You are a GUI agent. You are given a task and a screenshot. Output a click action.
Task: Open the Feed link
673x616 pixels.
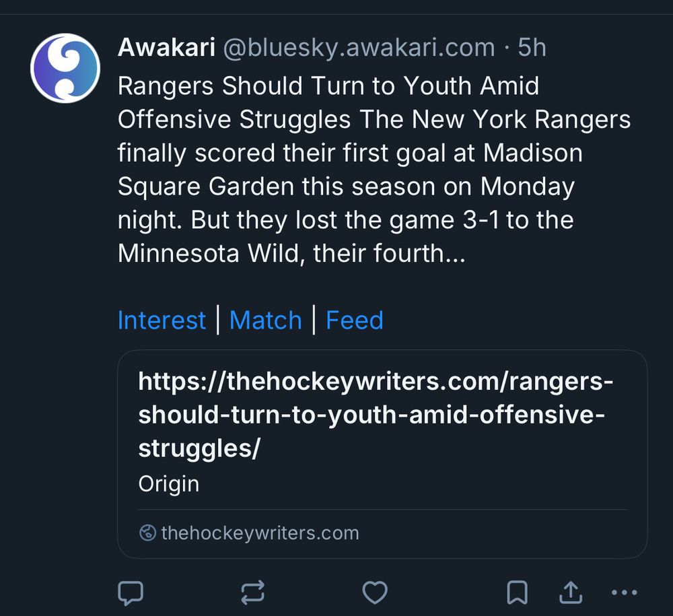[355, 320]
